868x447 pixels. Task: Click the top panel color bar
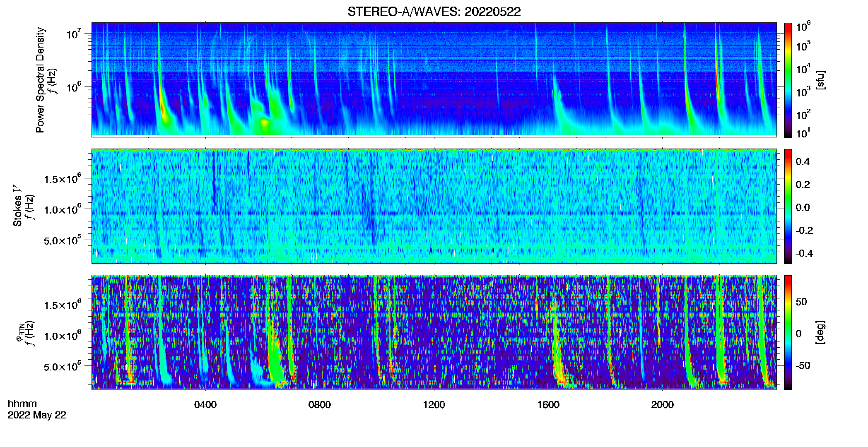tap(788, 80)
